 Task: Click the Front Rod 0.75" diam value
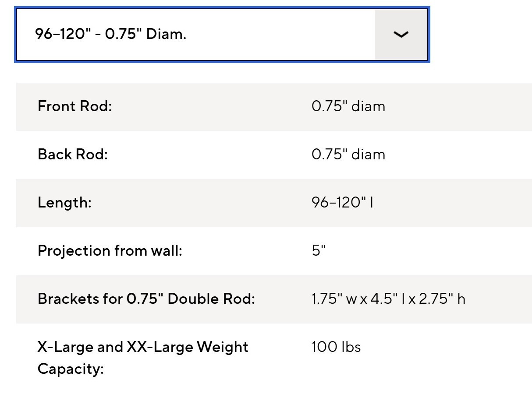[348, 106]
